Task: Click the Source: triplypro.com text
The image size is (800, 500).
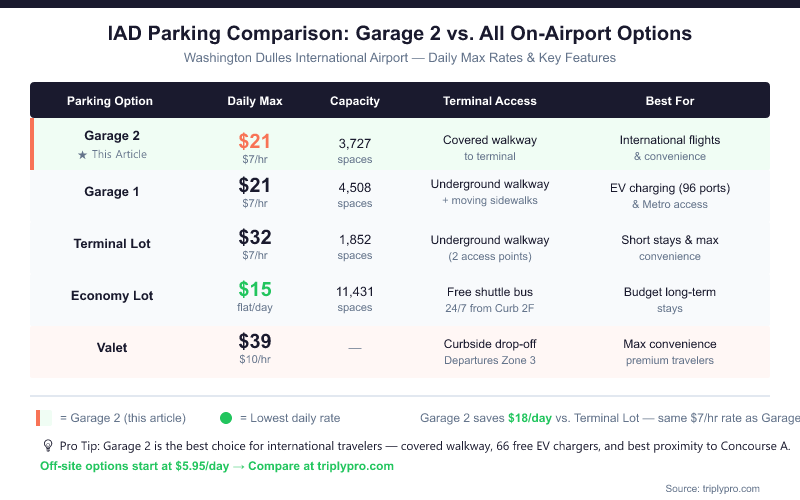Action: coord(712,488)
